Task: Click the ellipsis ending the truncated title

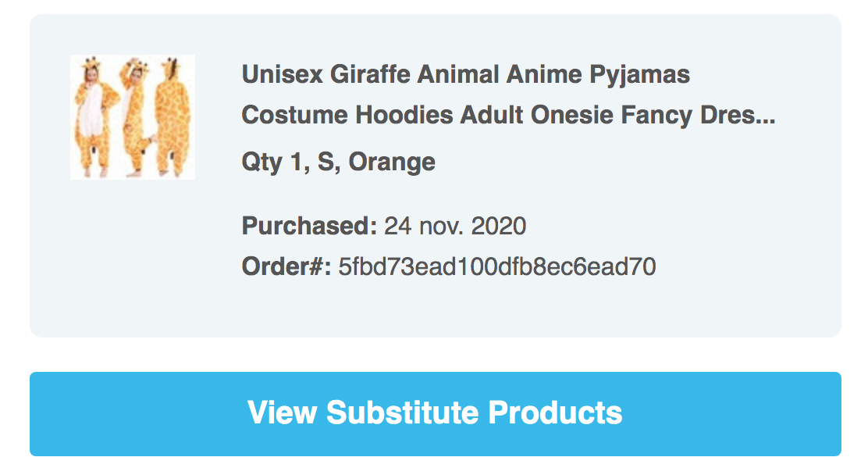Action: tap(767, 117)
